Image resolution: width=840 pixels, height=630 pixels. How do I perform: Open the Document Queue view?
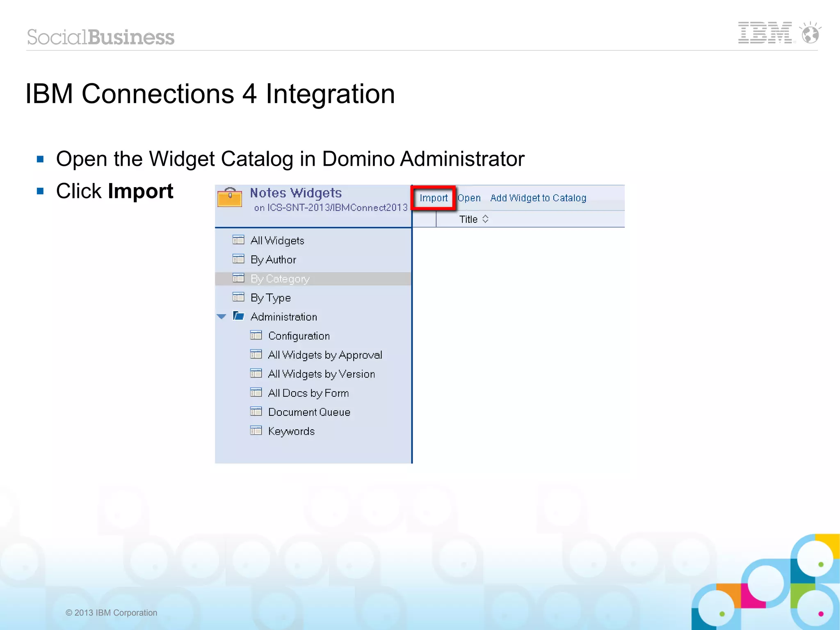click(309, 412)
